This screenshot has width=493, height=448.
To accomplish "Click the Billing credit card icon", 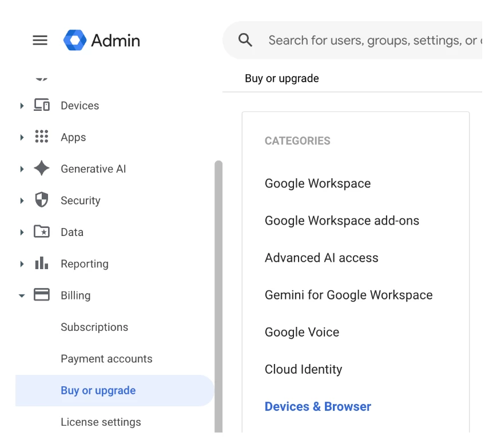I will (x=42, y=295).
